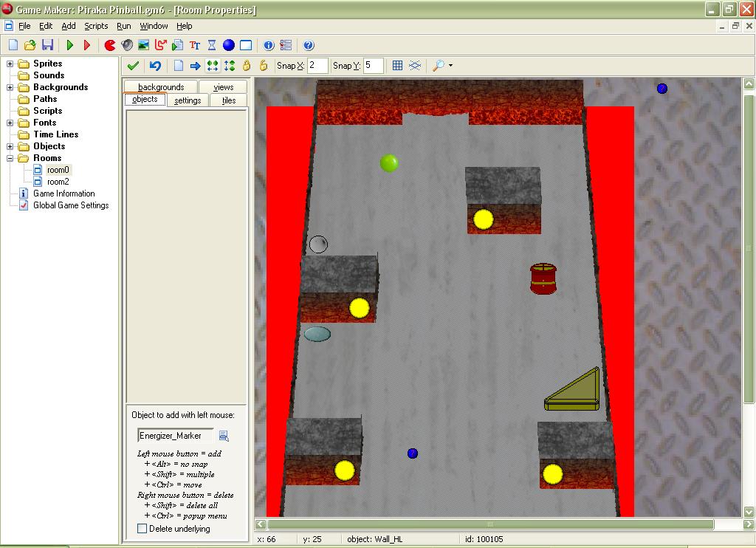The width and height of the screenshot is (756, 548).
Task: Open help using the question mark icon
Action: [309, 45]
